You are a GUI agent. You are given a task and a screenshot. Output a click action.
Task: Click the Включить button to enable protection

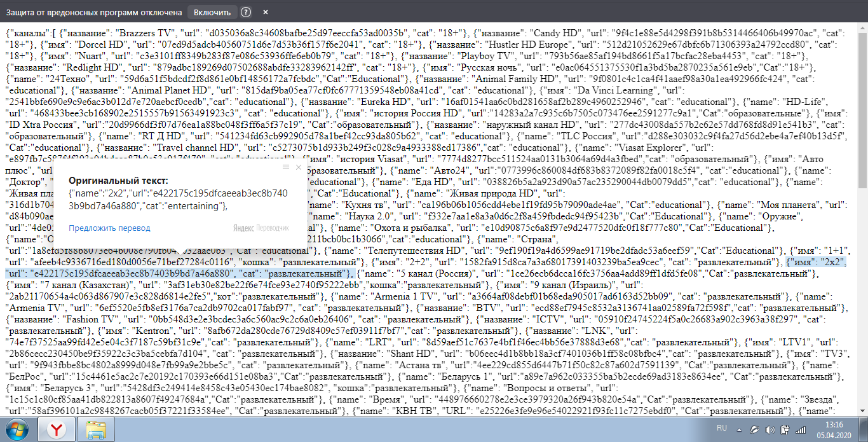212,12
